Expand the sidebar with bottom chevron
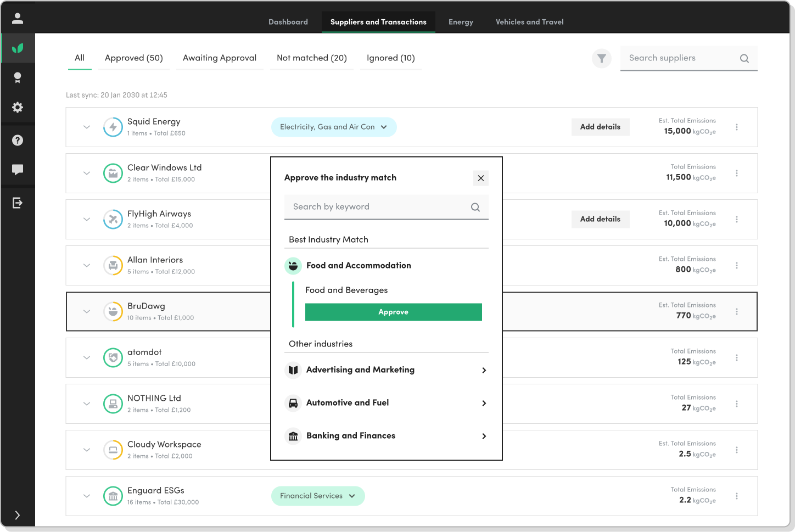 18,515
